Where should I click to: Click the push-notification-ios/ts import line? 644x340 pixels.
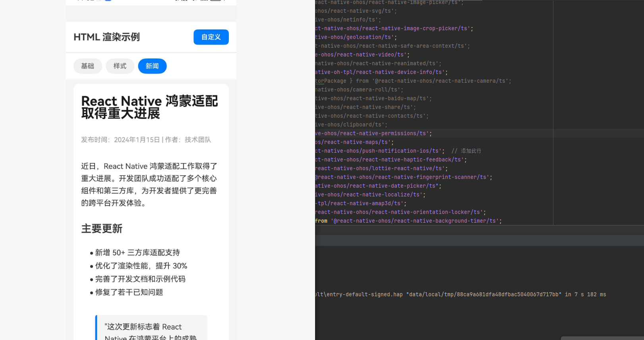point(379,151)
